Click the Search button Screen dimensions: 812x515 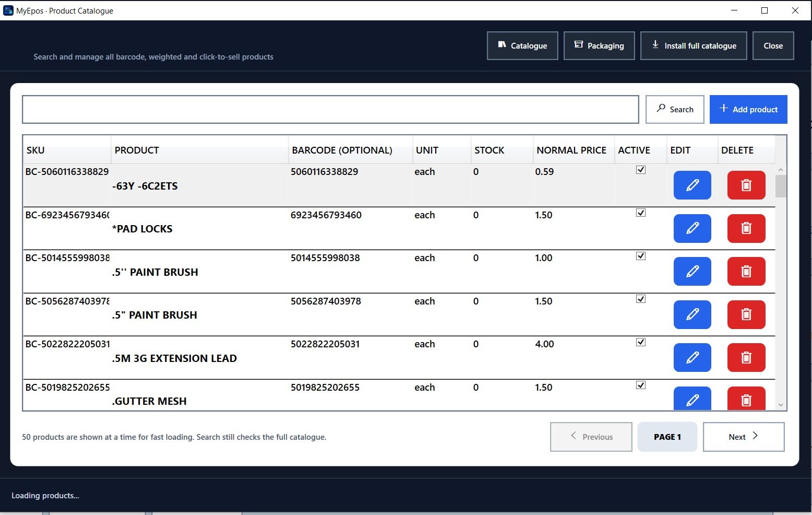(x=675, y=109)
